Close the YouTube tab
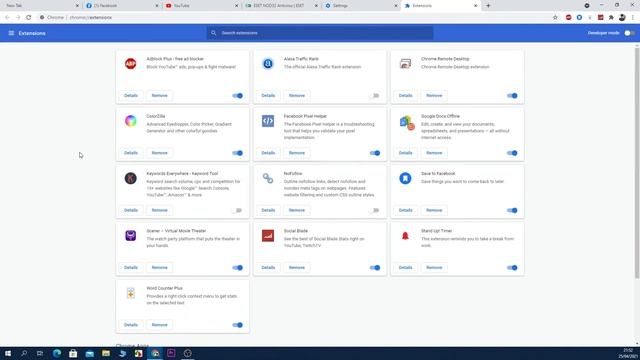This screenshot has height=360, width=640. 236,6
